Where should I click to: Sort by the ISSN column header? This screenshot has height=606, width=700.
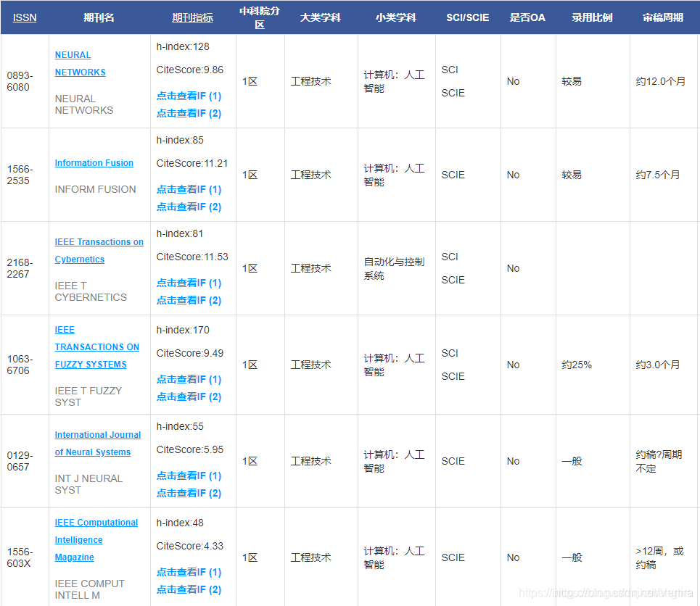click(25, 17)
